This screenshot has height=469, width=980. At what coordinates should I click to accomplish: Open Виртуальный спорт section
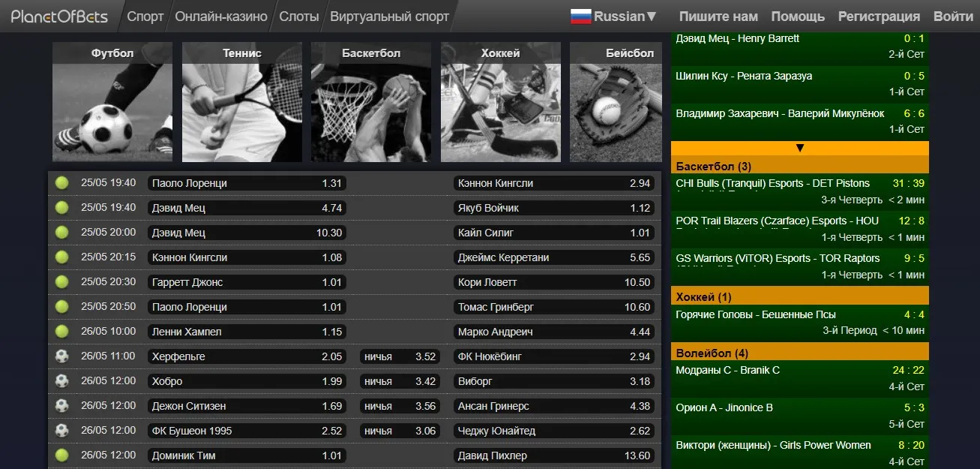389,17
